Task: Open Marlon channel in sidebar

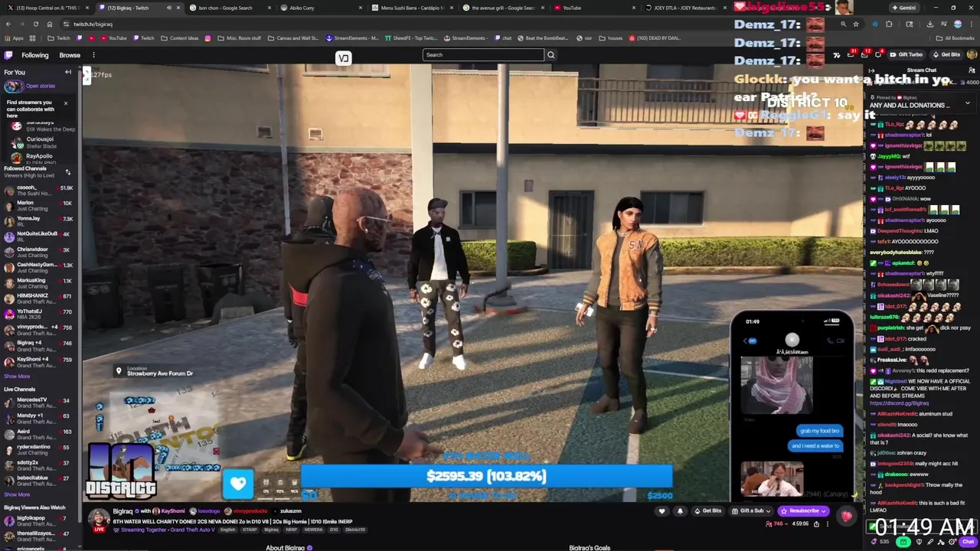Action: [x=38, y=206]
